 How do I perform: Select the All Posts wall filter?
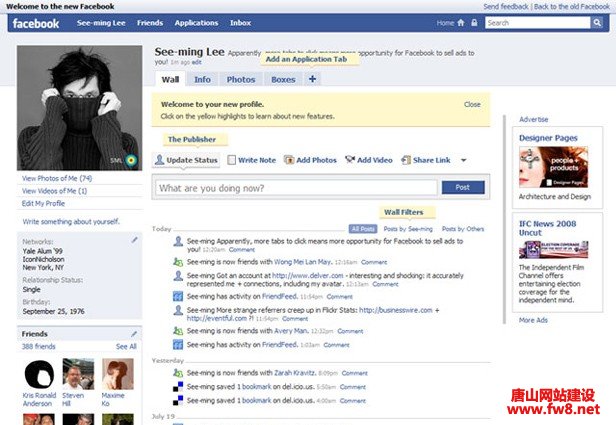click(363, 229)
